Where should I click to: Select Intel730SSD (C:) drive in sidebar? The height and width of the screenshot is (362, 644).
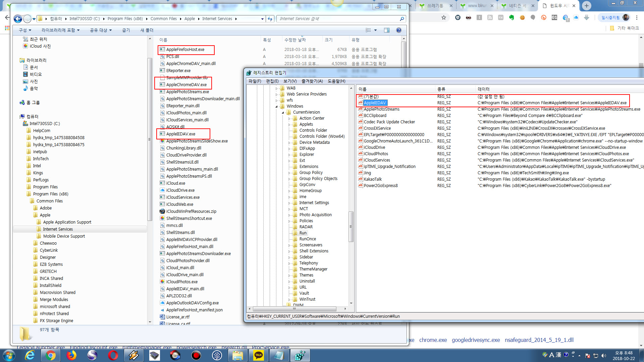click(x=45, y=124)
